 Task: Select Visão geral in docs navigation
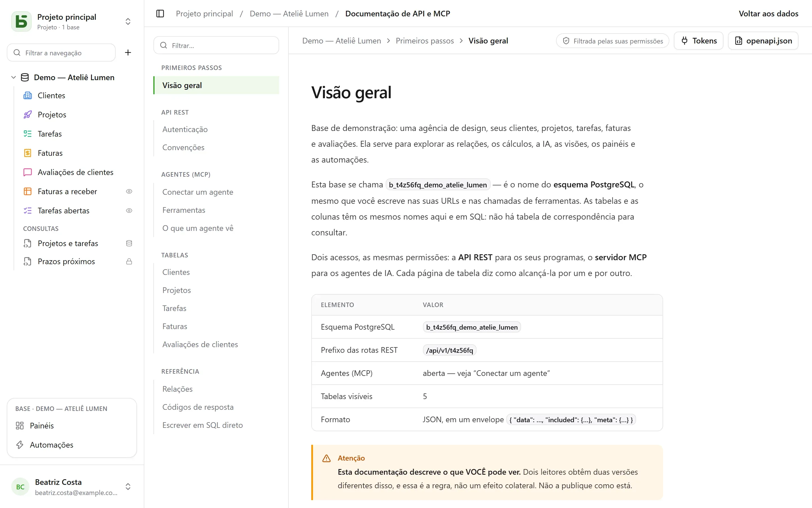(x=216, y=85)
